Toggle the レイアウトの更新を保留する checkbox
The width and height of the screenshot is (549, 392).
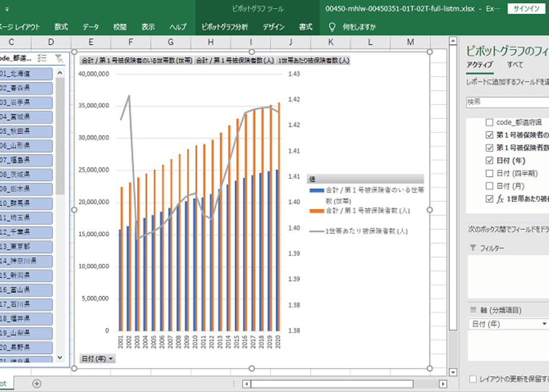tap(473, 379)
